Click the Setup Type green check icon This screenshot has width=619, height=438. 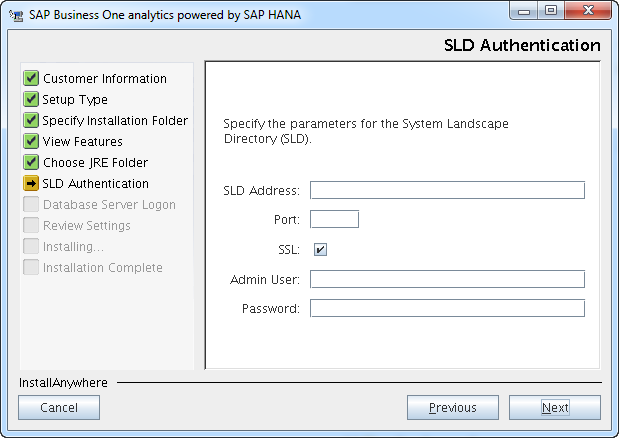point(31,99)
